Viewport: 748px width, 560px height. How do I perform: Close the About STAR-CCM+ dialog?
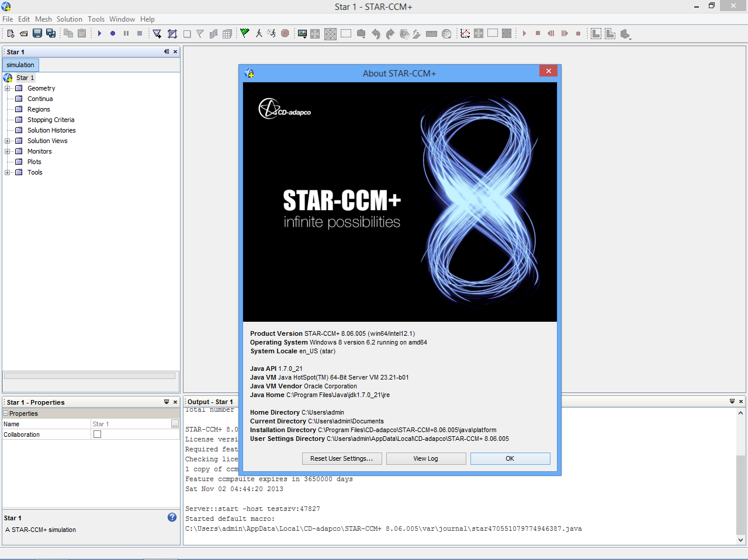coord(548,71)
